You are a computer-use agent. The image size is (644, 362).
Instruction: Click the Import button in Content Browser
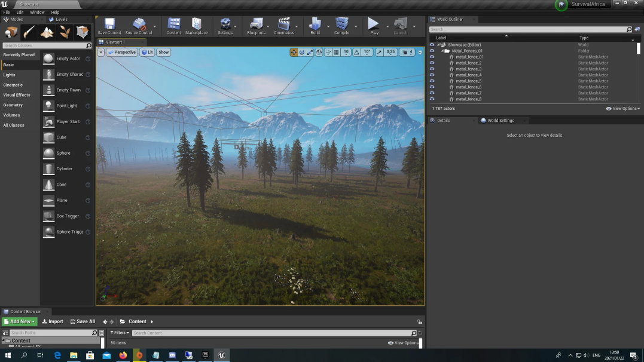pyautogui.click(x=53, y=321)
